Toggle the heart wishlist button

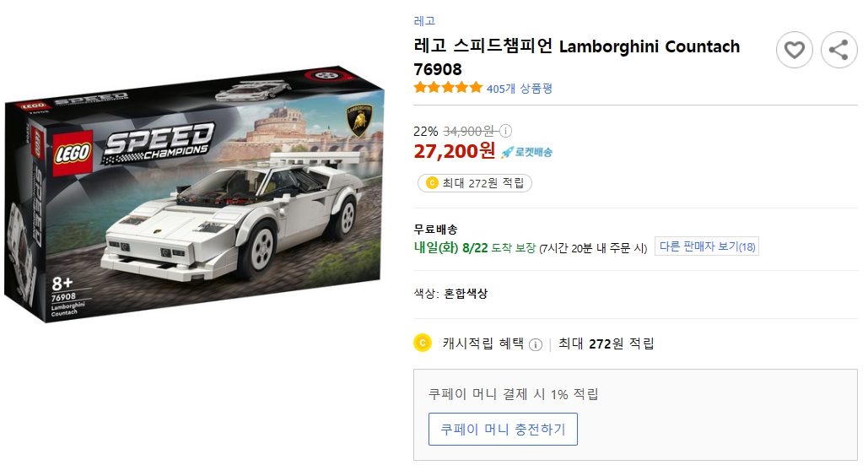(794, 51)
